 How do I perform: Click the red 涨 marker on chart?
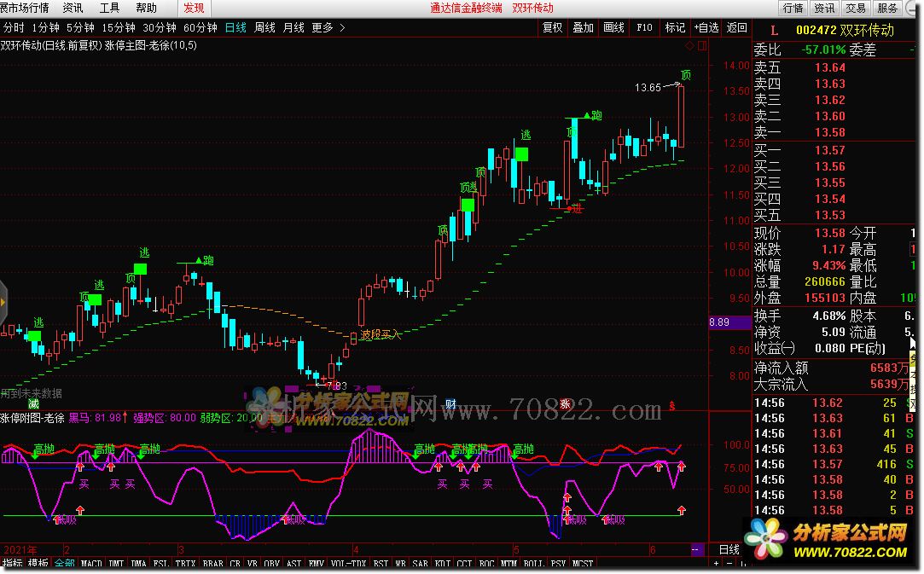[x=565, y=403]
